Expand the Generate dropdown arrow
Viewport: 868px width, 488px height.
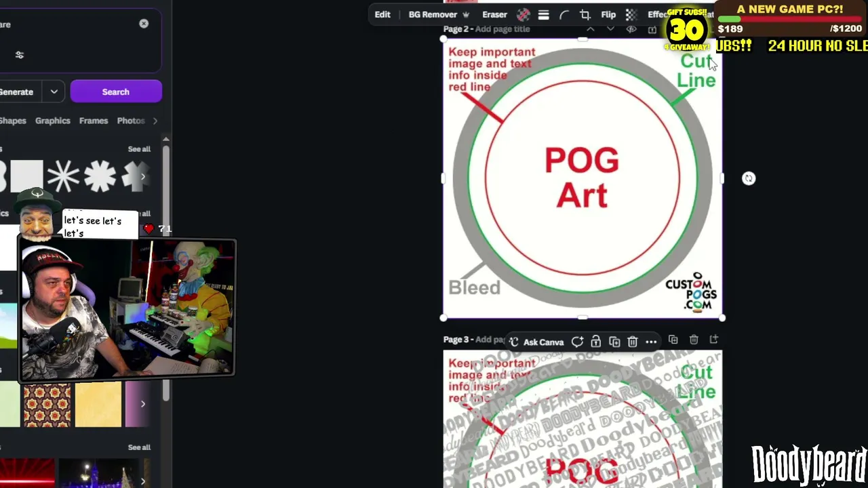(54, 91)
